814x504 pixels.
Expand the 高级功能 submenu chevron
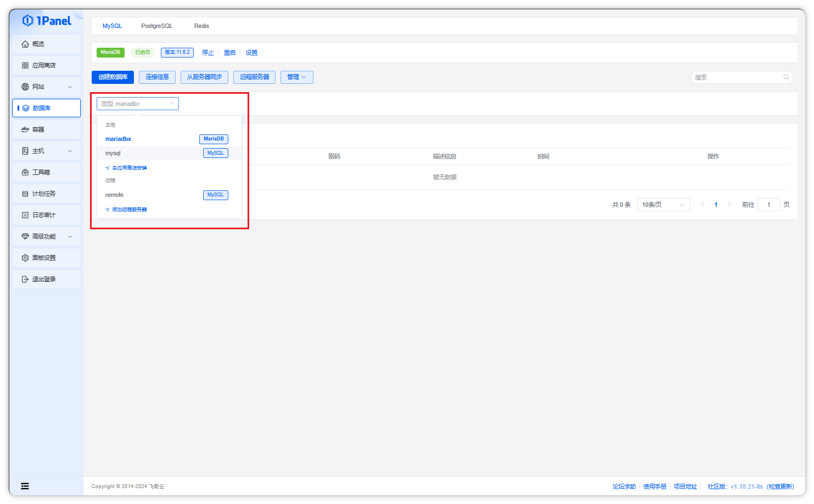coord(70,236)
